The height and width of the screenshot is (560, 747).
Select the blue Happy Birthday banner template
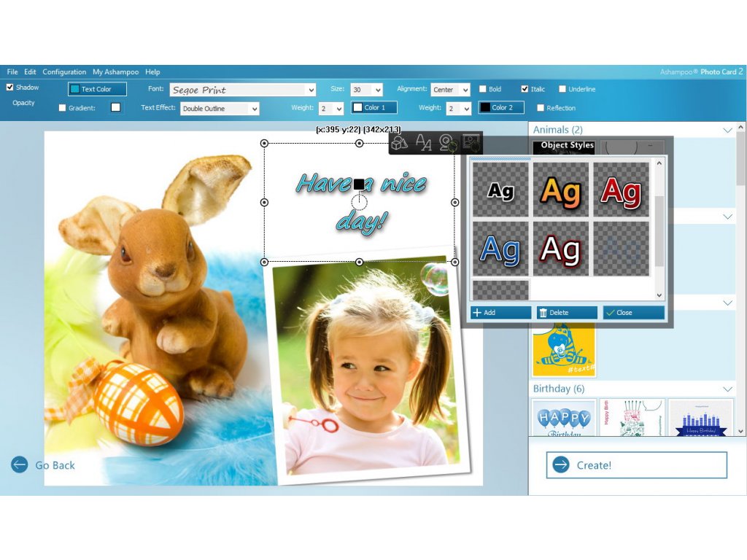pyautogui.click(x=700, y=418)
